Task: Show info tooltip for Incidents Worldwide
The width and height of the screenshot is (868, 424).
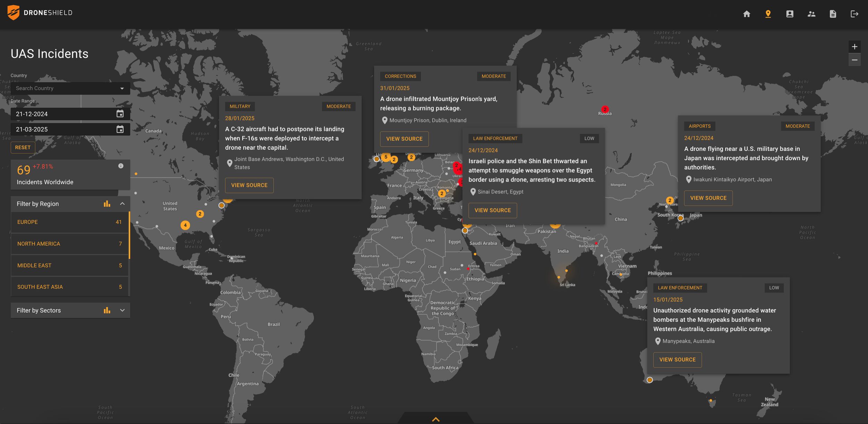Action: tap(121, 166)
